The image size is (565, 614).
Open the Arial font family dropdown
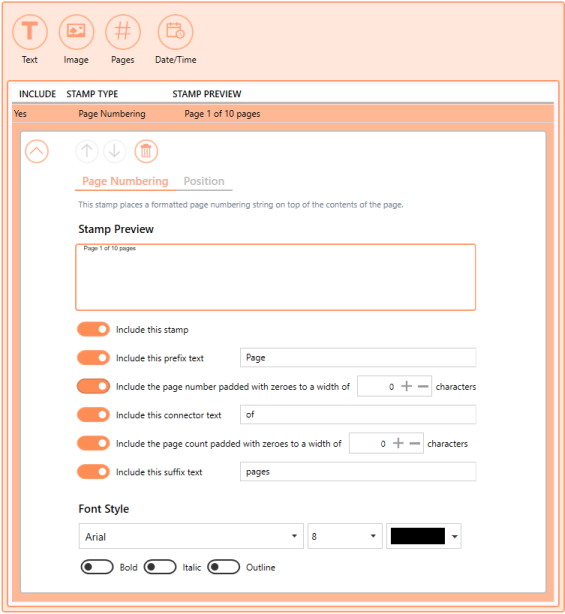(191, 536)
